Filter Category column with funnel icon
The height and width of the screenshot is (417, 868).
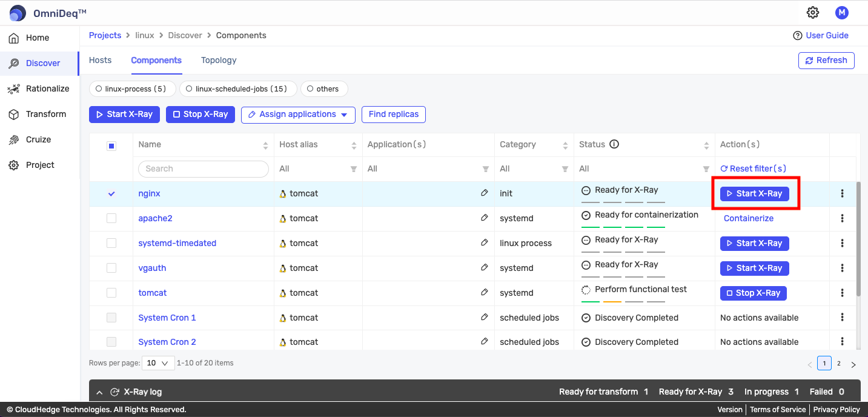coord(565,169)
